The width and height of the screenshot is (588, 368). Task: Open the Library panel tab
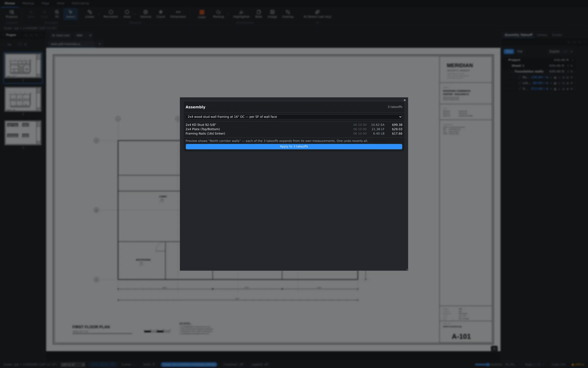click(542, 35)
